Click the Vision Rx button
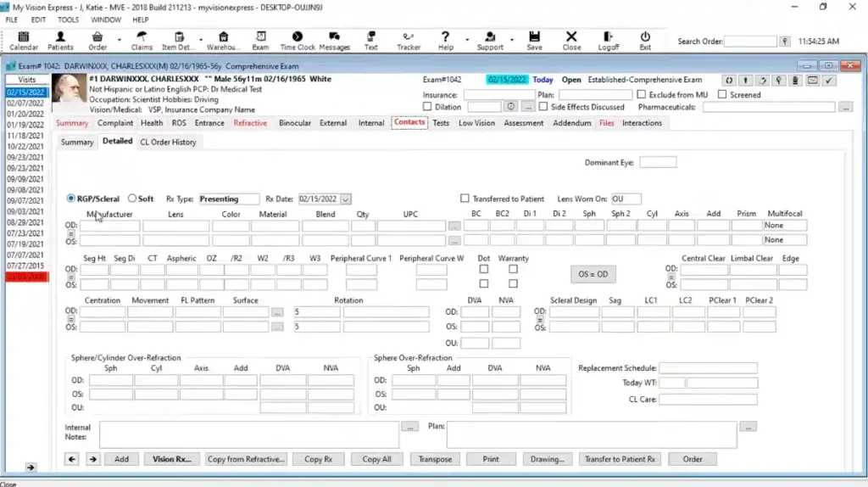 click(171, 459)
